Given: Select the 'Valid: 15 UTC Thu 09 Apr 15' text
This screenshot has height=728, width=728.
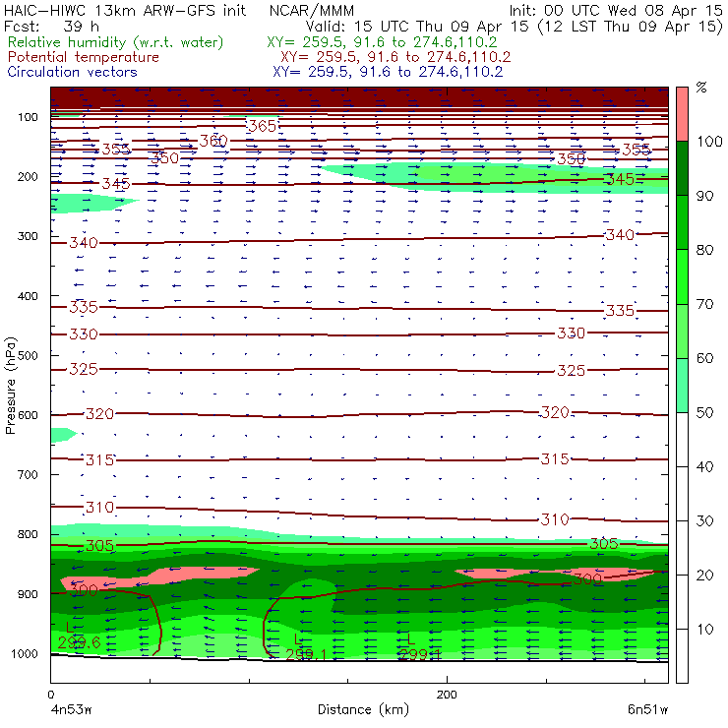Looking at the screenshot, I should point(417,27).
